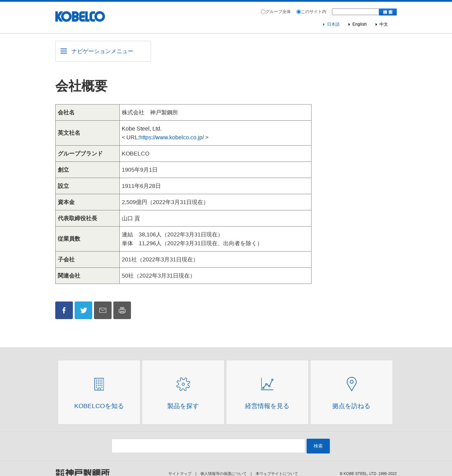Click the 単体 11,296人 line

click(192, 243)
